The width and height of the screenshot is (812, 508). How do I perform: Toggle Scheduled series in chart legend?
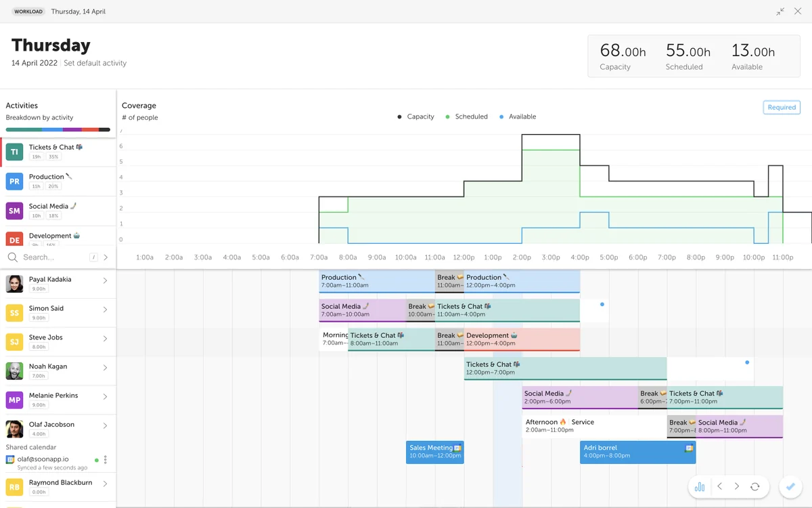pos(466,117)
